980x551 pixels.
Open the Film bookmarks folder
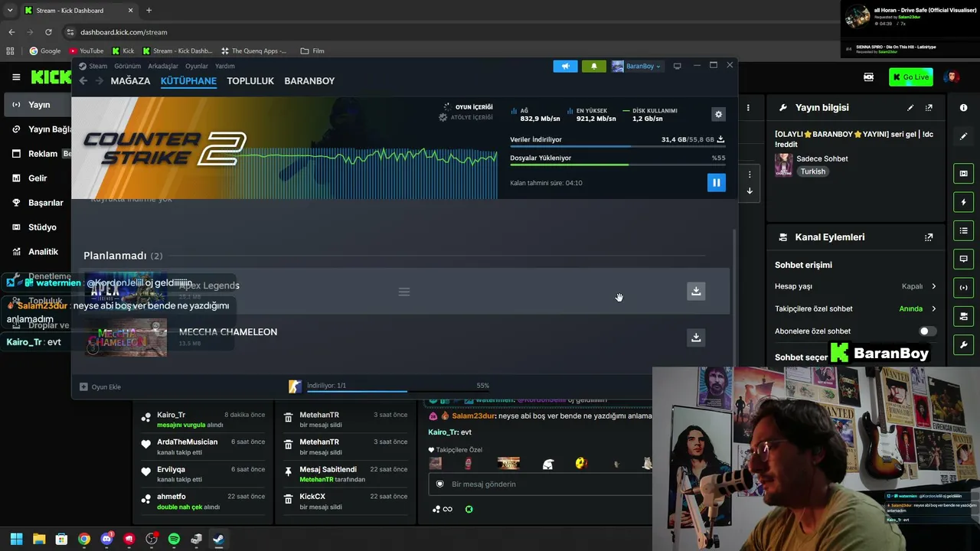(312, 51)
